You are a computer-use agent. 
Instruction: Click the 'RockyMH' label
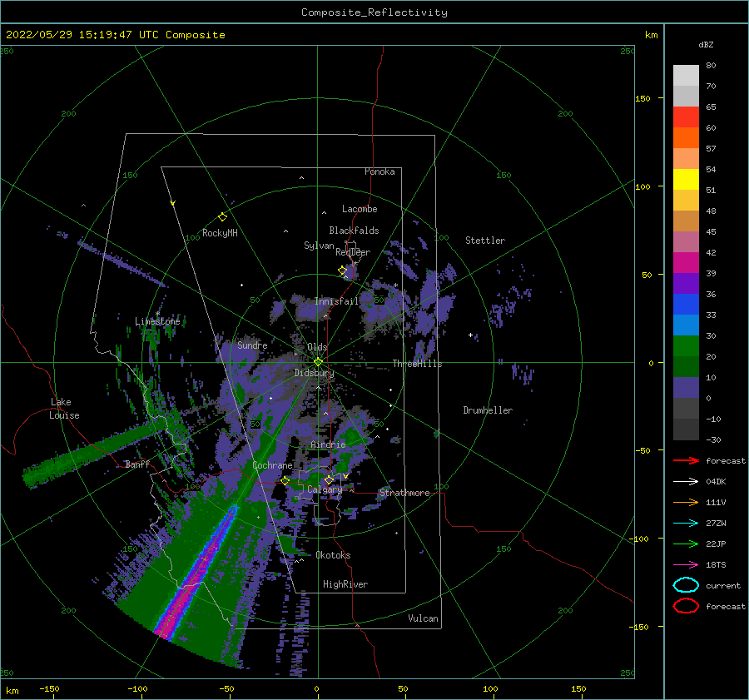(220, 233)
